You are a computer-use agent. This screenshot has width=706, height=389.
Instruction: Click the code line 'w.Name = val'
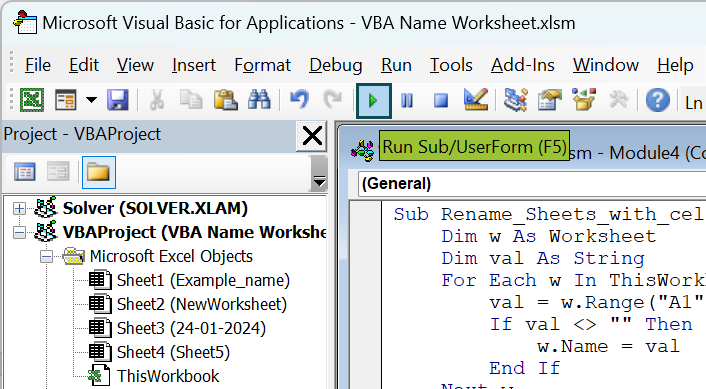(x=608, y=347)
